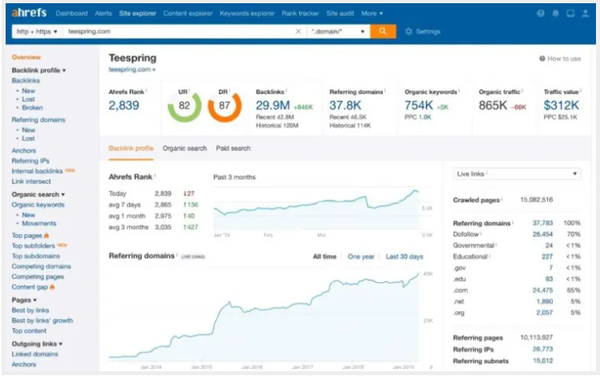
Task: Click the orange search magnifier button
Action: [383, 31]
